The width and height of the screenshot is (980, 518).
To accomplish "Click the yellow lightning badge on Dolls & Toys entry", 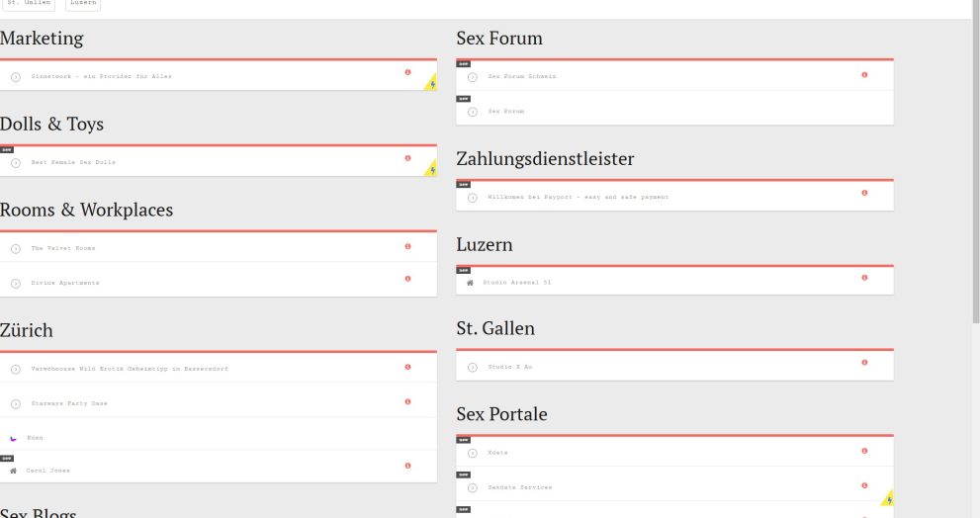I will pos(431,170).
